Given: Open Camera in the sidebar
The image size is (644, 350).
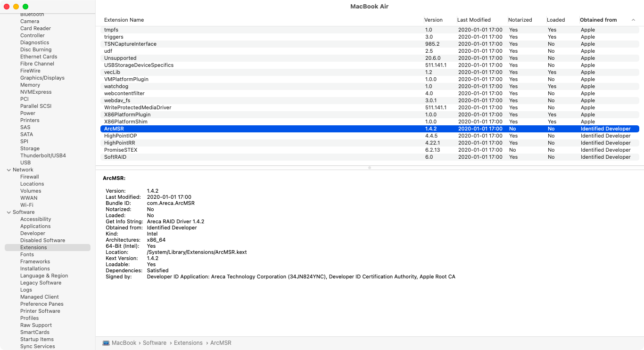Looking at the screenshot, I should pos(30,21).
